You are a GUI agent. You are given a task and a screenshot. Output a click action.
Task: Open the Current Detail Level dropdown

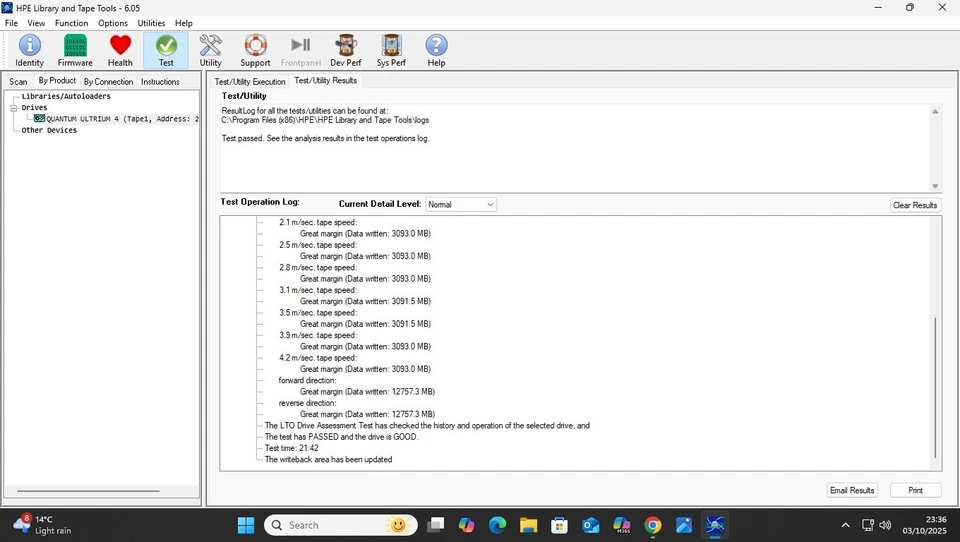point(461,205)
